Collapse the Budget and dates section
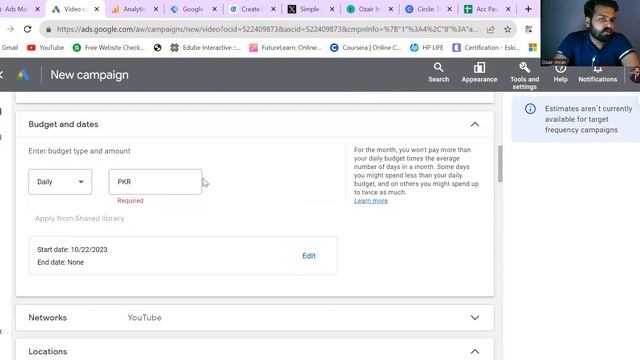 [x=475, y=124]
